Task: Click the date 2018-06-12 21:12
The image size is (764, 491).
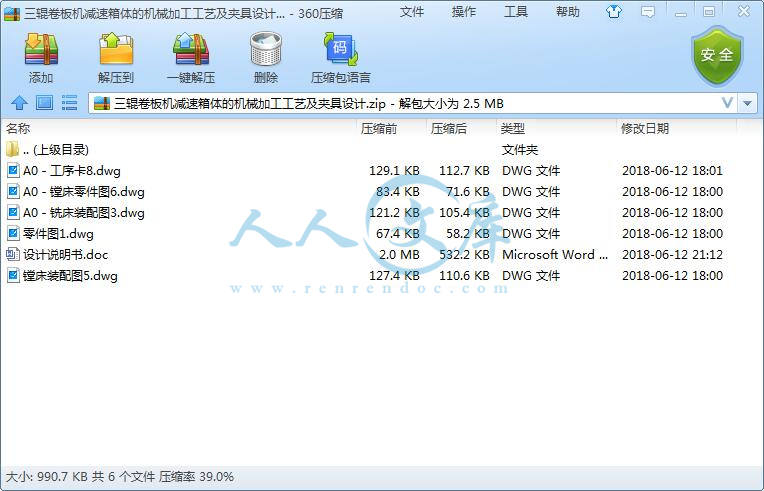Action: pyautogui.click(x=672, y=254)
